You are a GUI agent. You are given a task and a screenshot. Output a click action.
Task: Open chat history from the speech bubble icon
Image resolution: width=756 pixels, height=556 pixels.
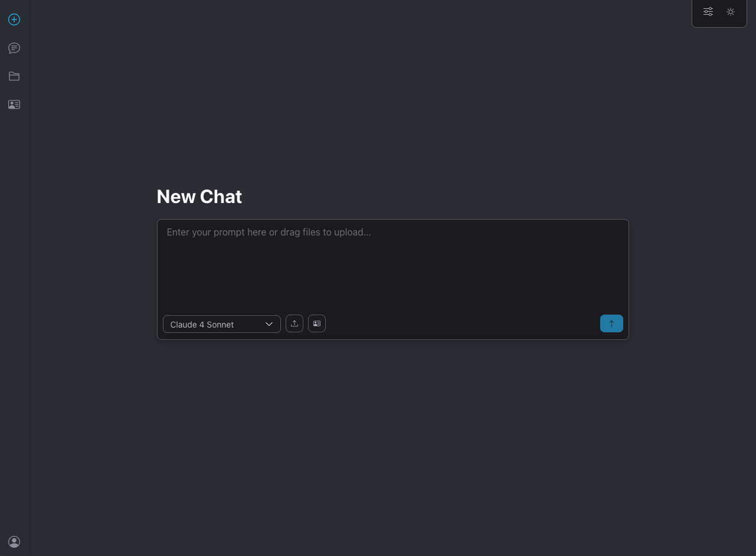point(14,48)
